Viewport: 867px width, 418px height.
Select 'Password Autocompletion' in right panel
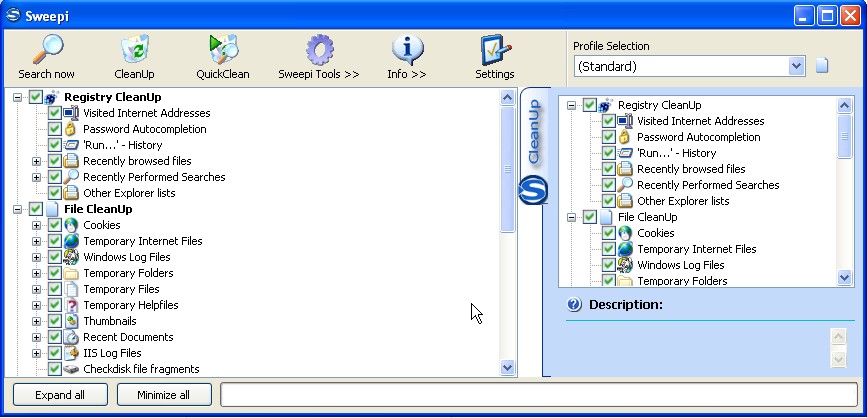coord(699,137)
